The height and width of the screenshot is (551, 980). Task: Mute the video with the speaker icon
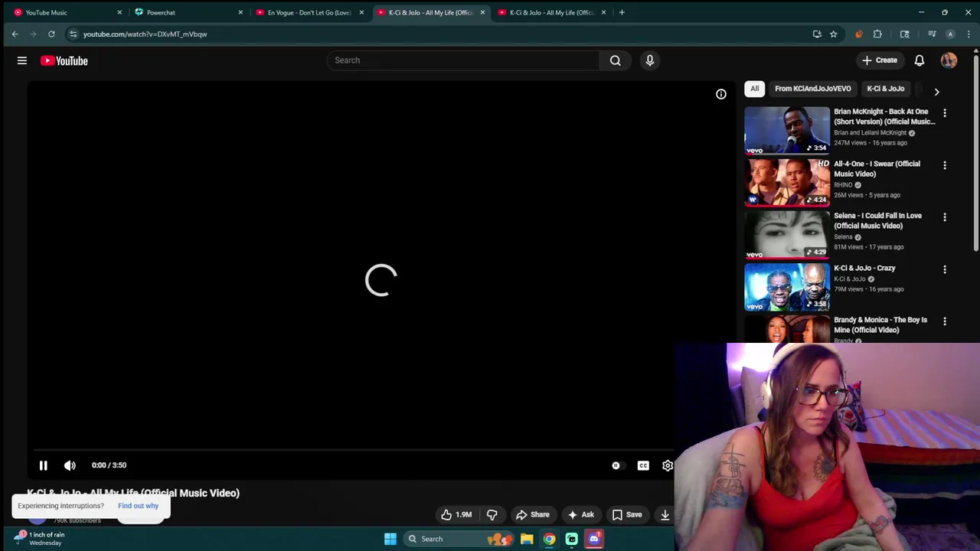click(x=70, y=465)
